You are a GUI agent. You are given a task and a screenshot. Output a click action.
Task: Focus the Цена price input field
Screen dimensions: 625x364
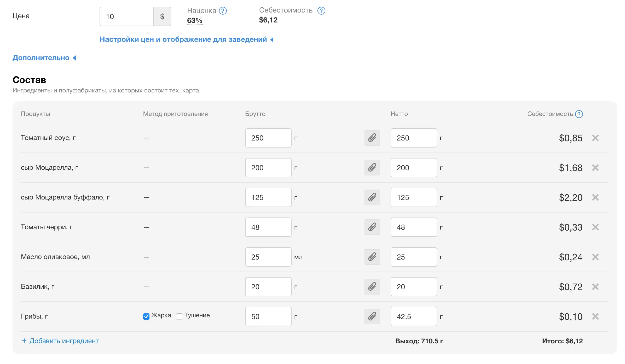pos(127,16)
